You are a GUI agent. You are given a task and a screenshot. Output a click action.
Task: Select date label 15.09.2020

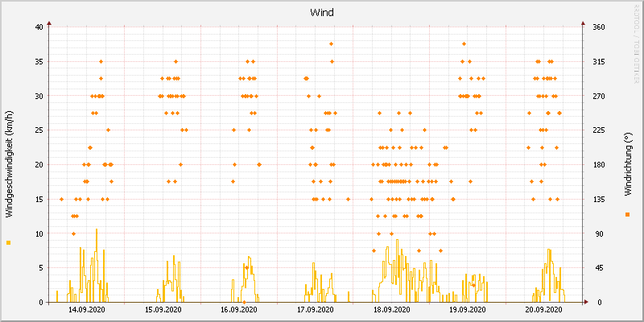tap(163, 310)
